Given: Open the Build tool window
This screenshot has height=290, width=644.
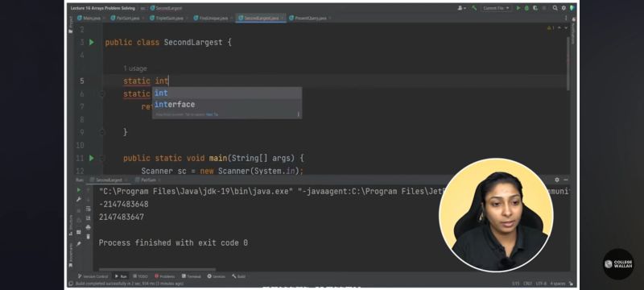Looking at the screenshot, I should (238, 276).
